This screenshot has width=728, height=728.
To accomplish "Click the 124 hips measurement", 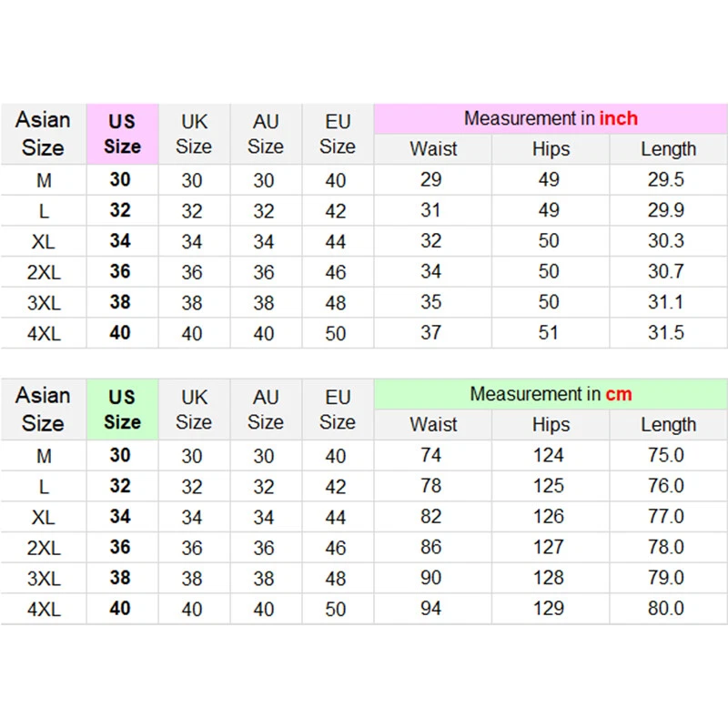I will [x=549, y=455].
